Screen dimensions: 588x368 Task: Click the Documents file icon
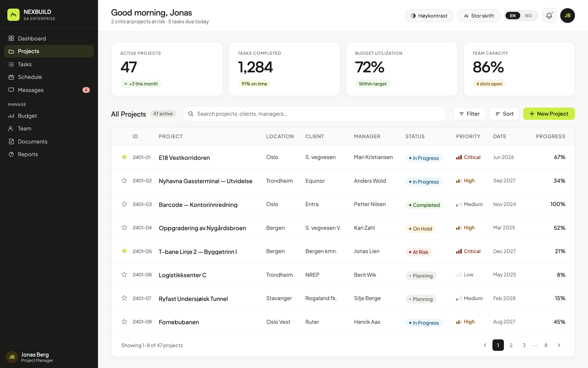coord(11,141)
